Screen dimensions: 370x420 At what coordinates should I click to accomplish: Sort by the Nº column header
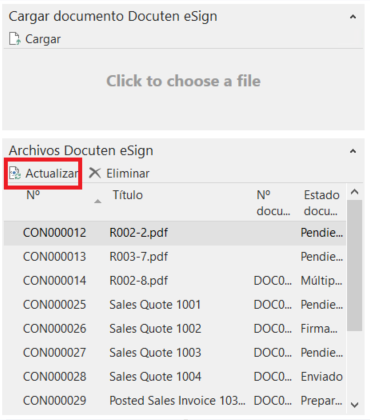(33, 195)
